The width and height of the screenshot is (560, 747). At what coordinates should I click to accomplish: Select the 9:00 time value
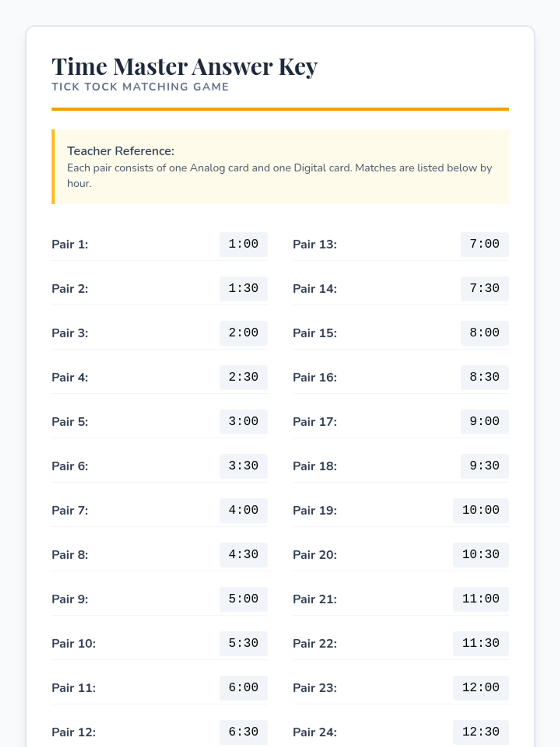pyautogui.click(x=484, y=422)
